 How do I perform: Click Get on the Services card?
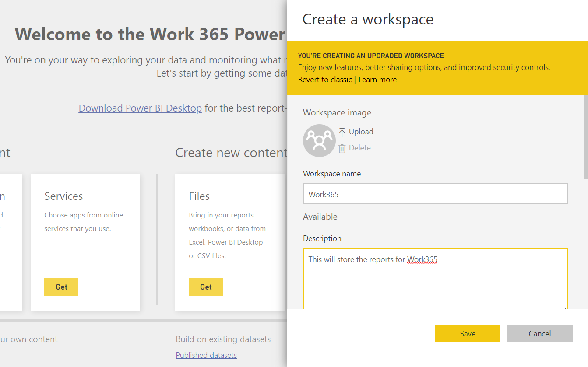(61, 287)
